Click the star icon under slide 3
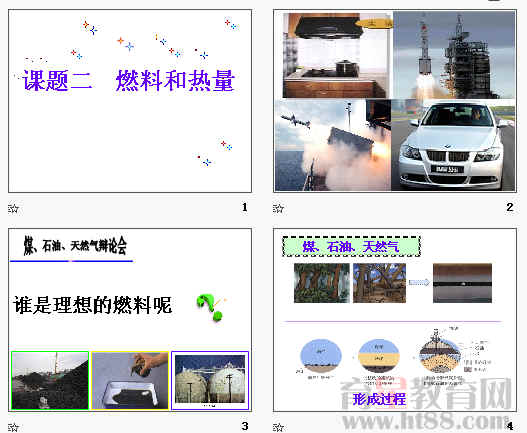Image resolution: width=527 pixels, height=433 pixels. [13, 427]
